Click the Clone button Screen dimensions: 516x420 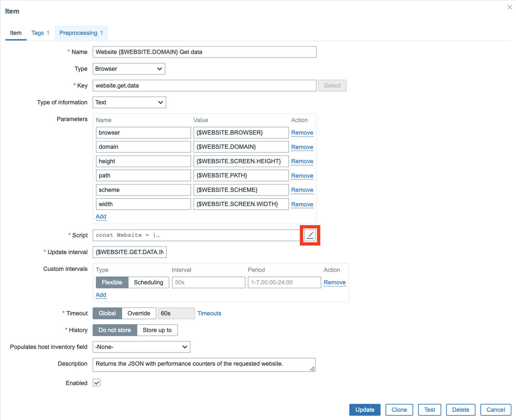(x=399, y=410)
